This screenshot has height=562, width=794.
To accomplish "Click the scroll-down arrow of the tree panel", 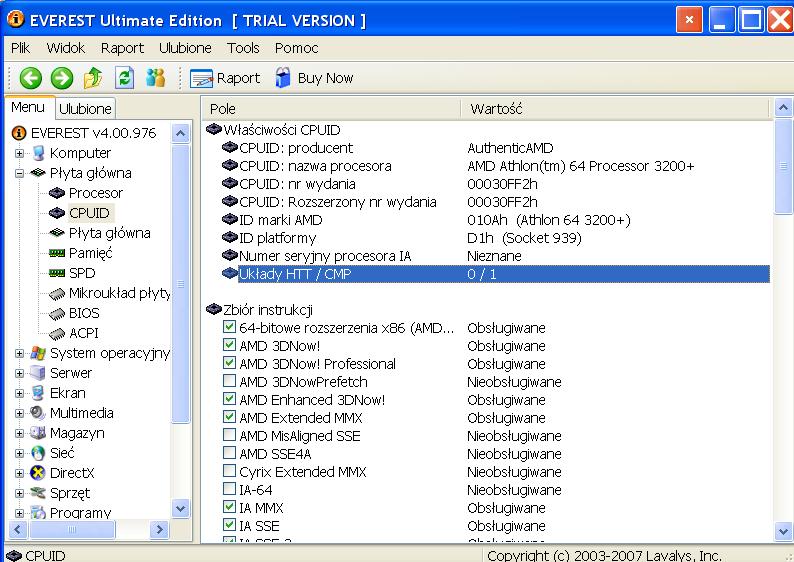I will pos(181,508).
